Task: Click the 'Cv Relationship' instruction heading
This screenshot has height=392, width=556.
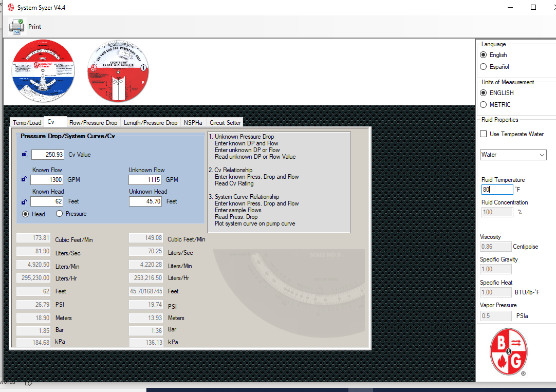Action: point(233,170)
